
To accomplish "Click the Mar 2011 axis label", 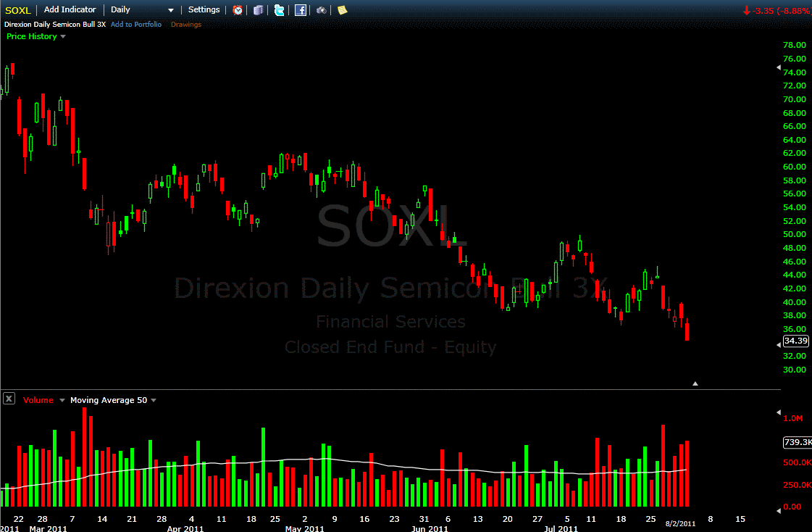I will 48,528.
